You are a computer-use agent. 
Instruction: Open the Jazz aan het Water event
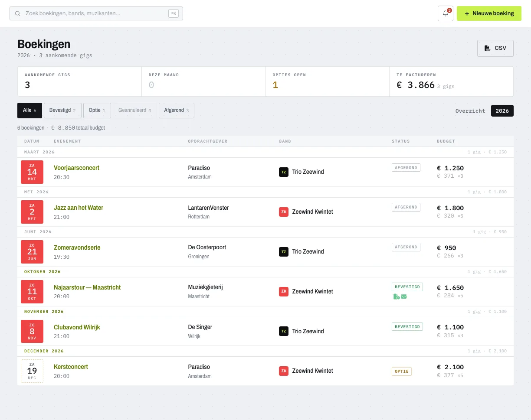79,208
